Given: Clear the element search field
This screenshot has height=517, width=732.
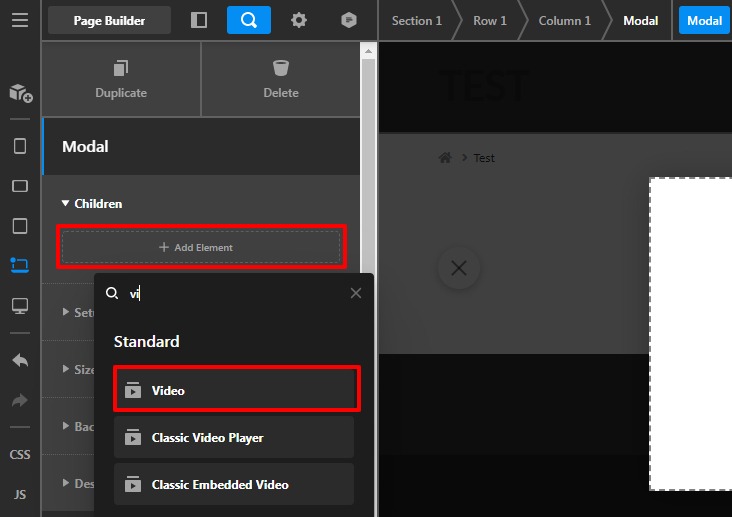Looking at the screenshot, I should [356, 293].
